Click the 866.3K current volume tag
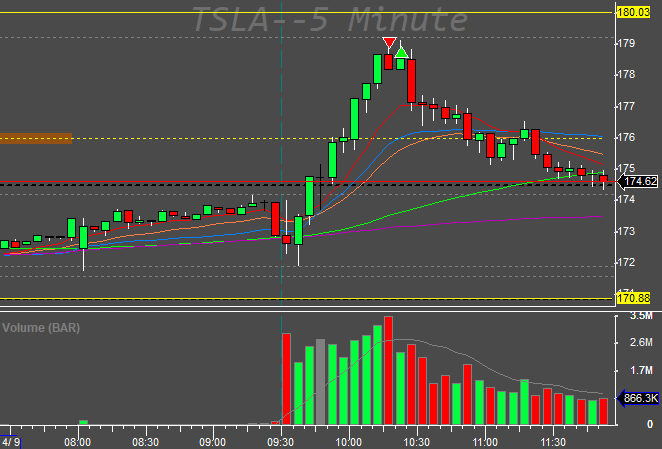The image size is (662, 449). (640, 398)
